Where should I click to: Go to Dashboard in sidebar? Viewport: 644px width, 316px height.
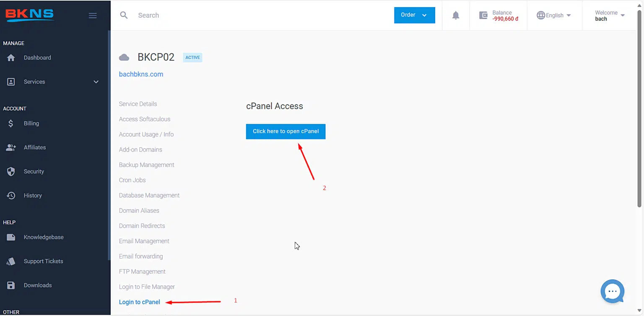(x=37, y=58)
